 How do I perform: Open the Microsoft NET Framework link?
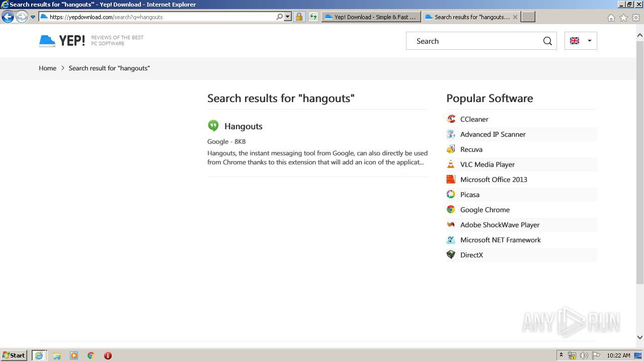pos(501,240)
